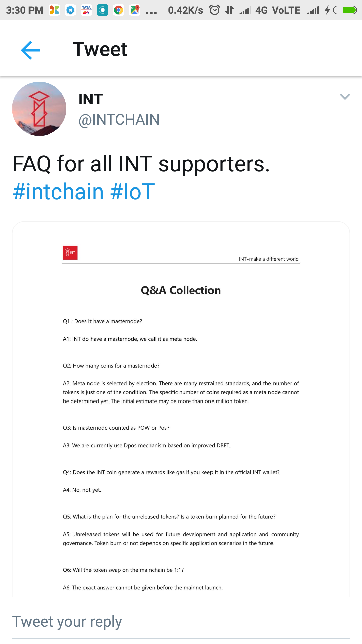Tap the red INT logo in document
The width and height of the screenshot is (362, 644).
70,253
